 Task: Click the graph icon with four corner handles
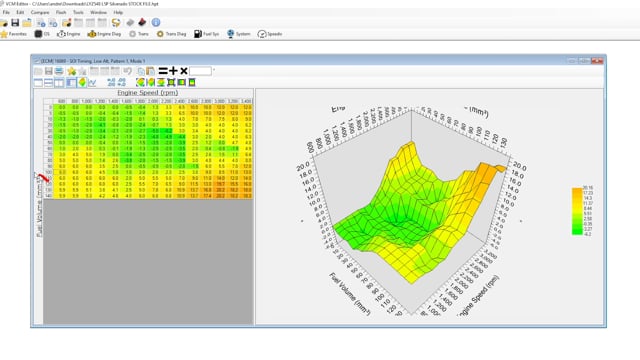(171, 82)
